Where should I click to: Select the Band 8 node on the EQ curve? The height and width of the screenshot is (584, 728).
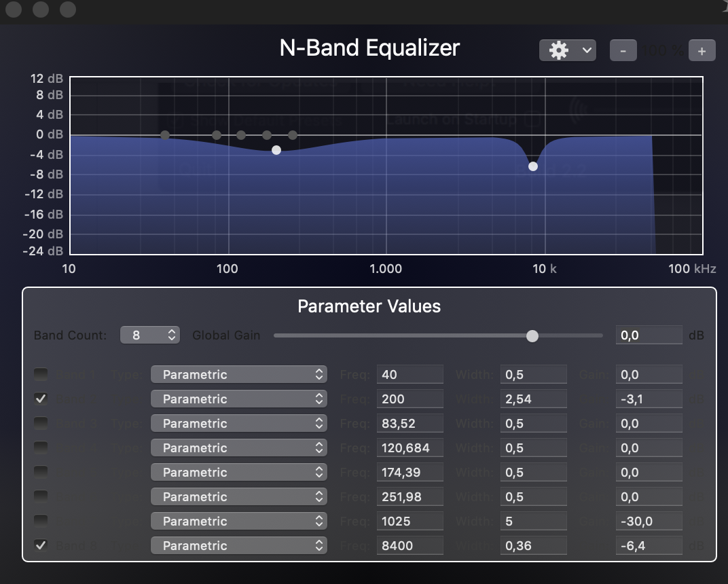coord(533,166)
